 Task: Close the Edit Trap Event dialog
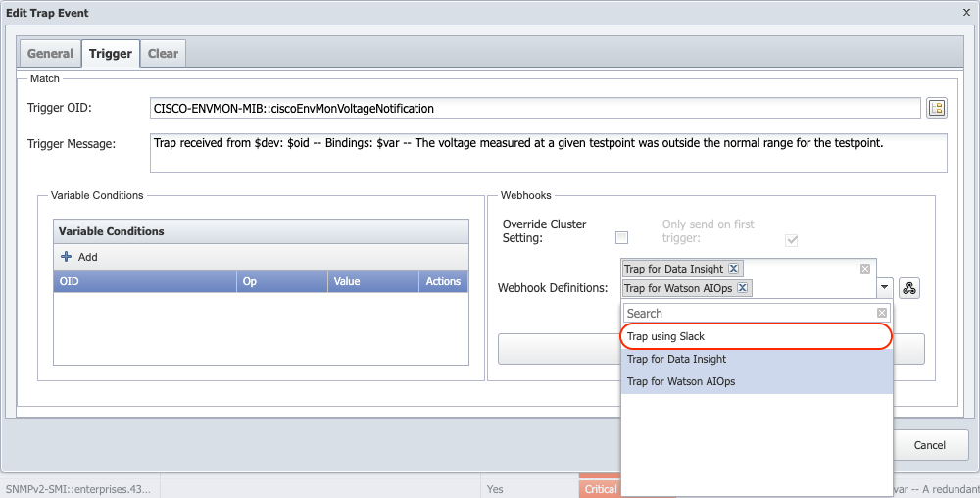[x=966, y=12]
